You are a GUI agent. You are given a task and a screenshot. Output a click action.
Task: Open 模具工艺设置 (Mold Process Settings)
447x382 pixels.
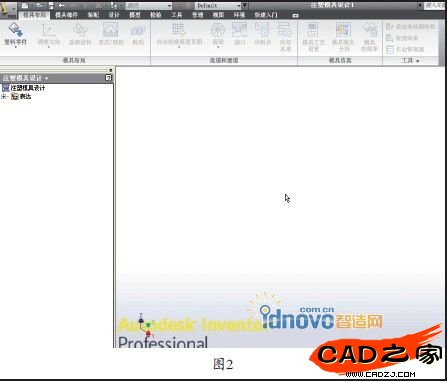[313, 37]
